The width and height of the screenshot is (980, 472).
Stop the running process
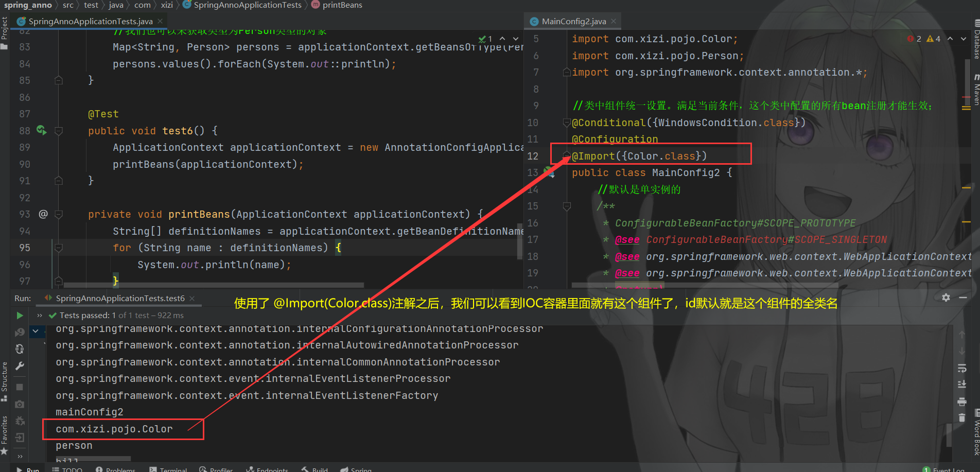20,387
